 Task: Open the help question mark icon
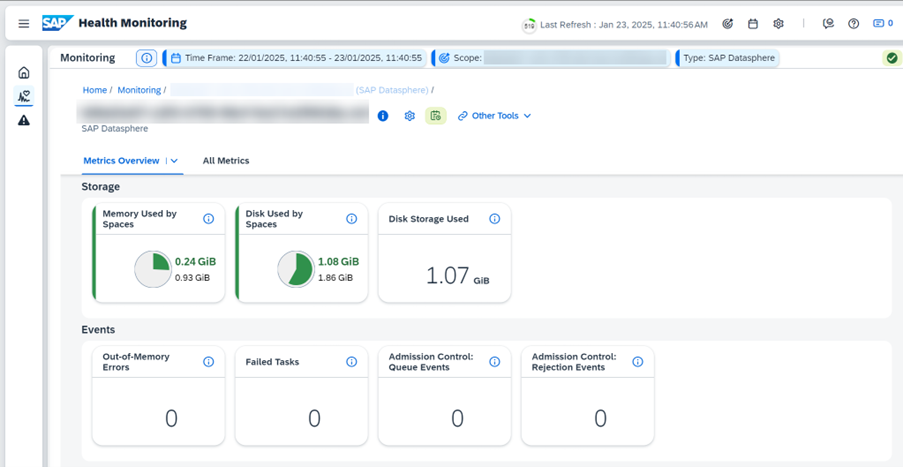[853, 24]
